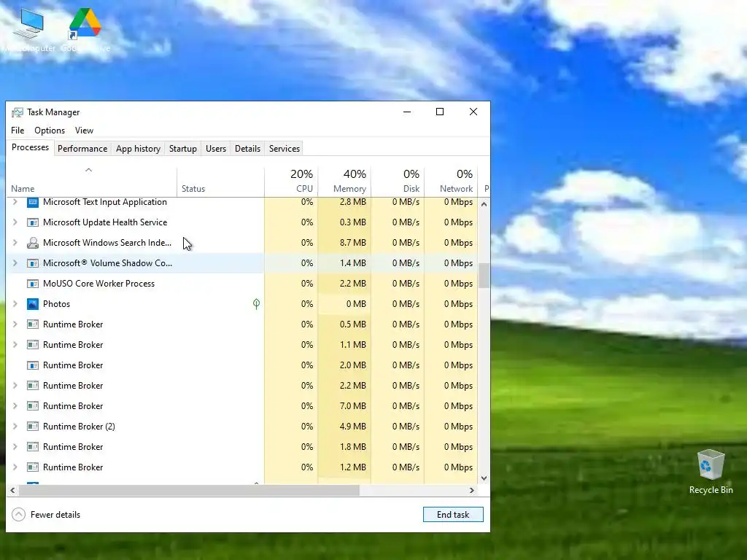Click the vertical scrollbar up arrow
The width and height of the screenshot is (747, 560).
(484, 204)
